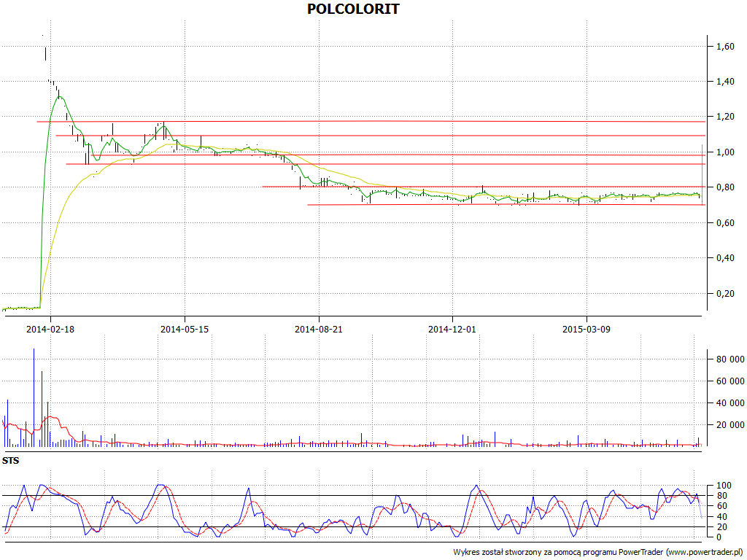
Task: Click the 2014-12-01 date label
Action: (452, 329)
